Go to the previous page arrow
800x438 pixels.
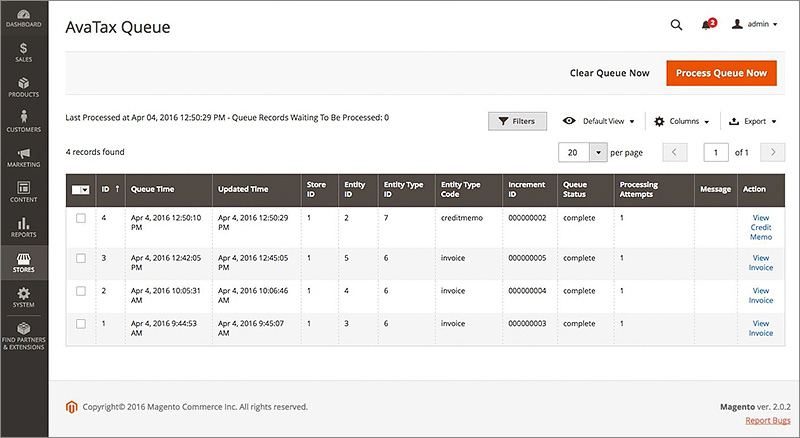[674, 152]
